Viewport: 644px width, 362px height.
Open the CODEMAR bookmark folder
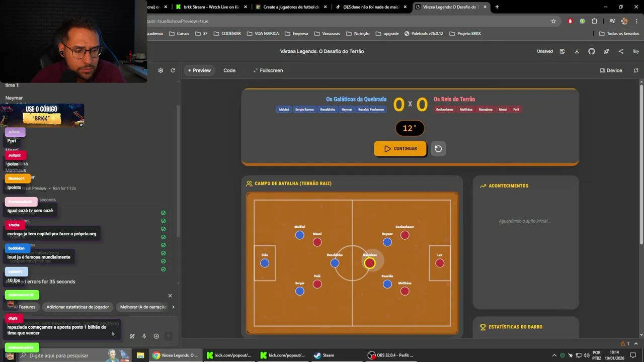pos(227,34)
